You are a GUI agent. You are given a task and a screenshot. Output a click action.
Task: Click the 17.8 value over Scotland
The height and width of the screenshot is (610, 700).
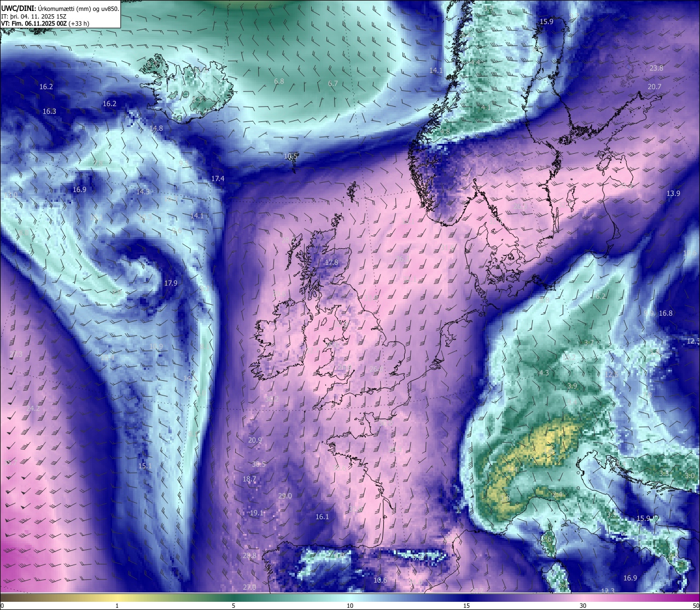click(331, 263)
